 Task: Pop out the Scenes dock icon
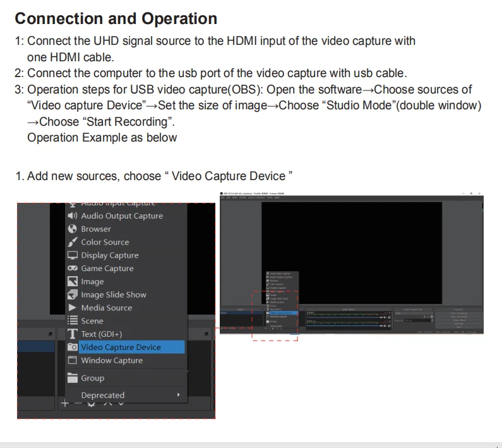(51, 334)
